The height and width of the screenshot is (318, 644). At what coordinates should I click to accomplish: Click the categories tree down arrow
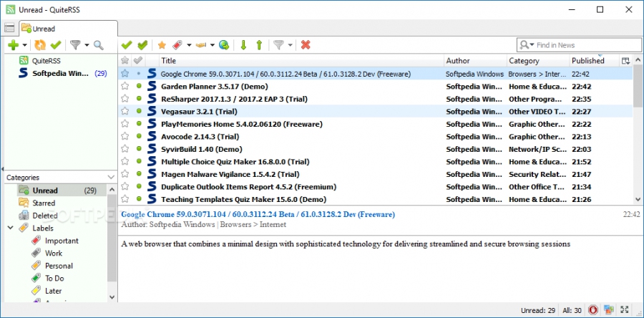(112, 297)
